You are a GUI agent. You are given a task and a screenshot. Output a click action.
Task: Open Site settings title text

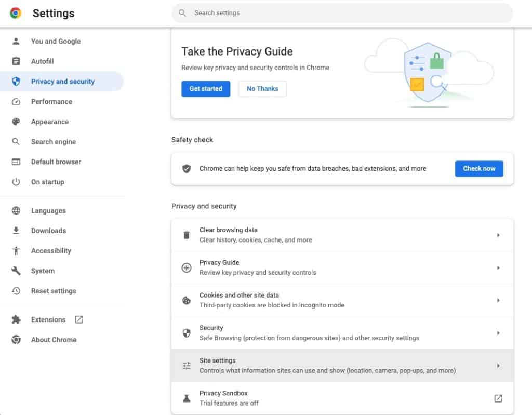click(x=218, y=360)
